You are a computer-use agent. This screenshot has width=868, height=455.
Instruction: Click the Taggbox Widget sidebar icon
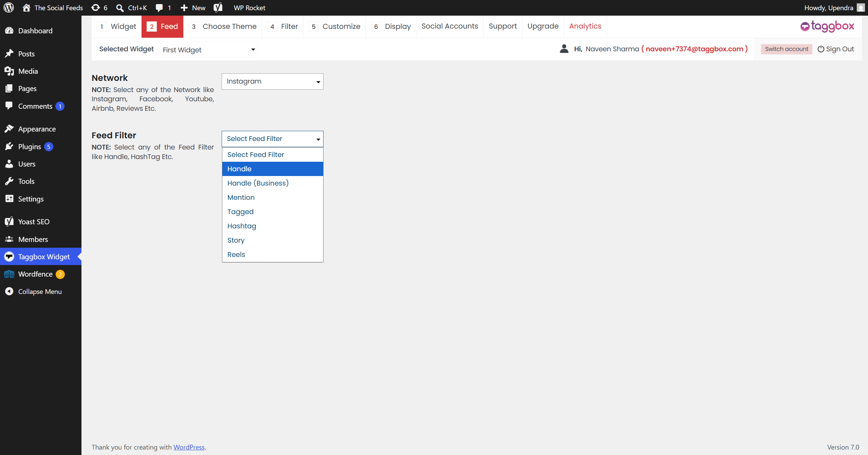click(x=9, y=257)
